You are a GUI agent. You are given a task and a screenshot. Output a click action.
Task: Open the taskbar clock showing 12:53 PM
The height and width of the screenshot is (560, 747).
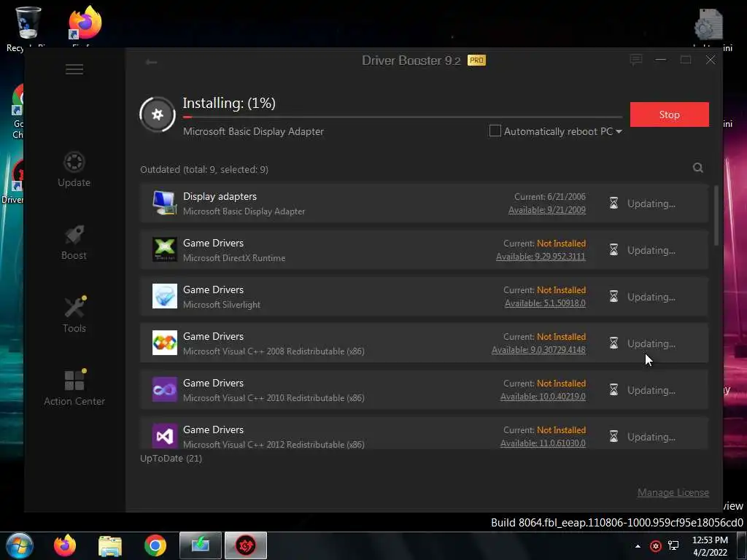(710, 546)
